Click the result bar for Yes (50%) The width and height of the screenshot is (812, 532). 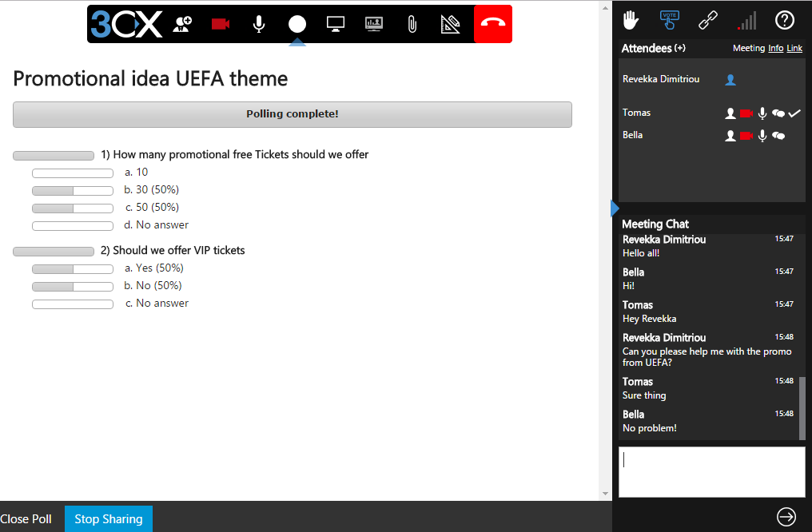pos(73,269)
